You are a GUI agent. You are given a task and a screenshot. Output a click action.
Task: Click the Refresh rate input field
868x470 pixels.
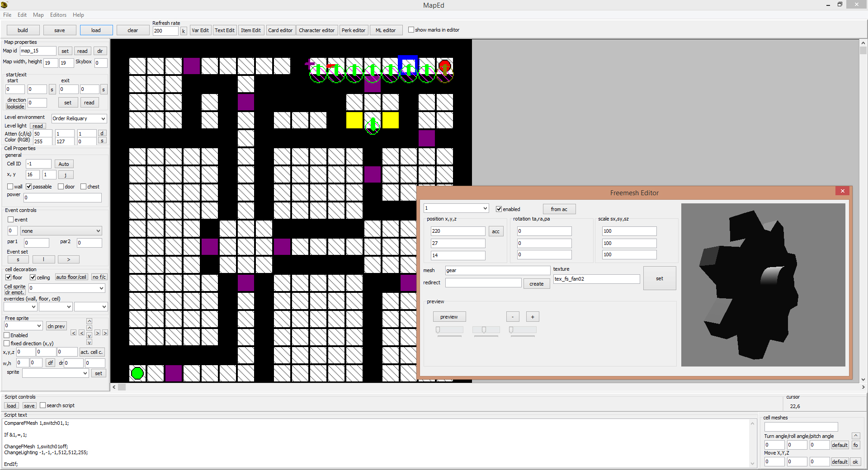pyautogui.click(x=166, y=31)
